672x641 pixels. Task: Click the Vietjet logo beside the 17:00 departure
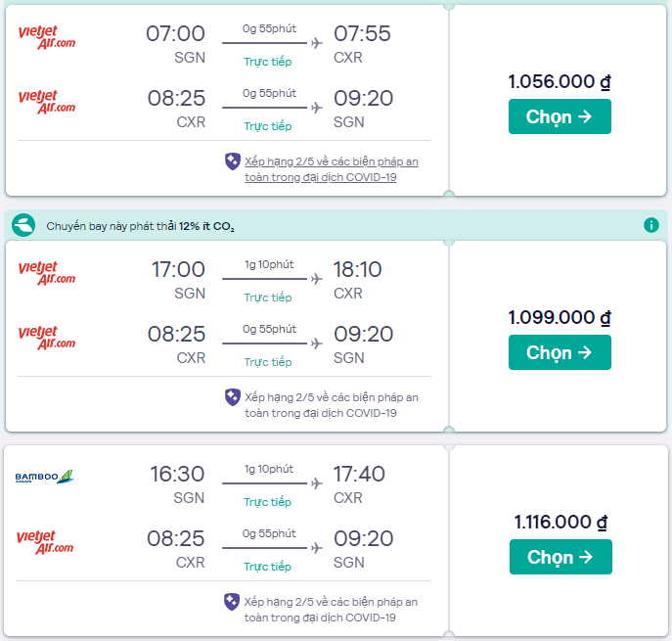click(x=47, y=272)
